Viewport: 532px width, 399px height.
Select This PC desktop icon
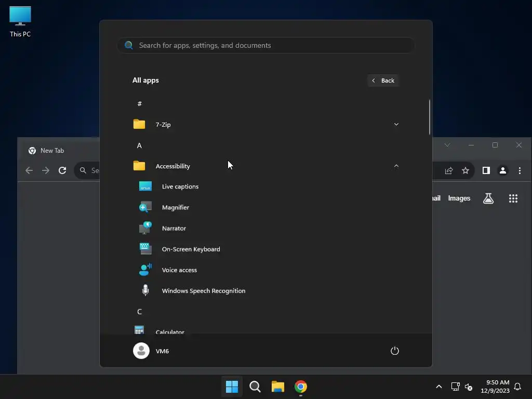pyautogui.click(x=20, y=22)
